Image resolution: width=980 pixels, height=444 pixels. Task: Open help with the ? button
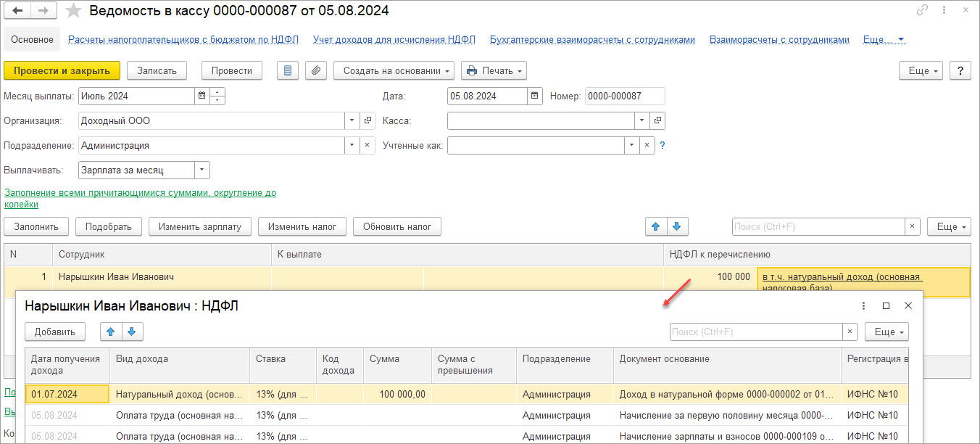(960, 70)
